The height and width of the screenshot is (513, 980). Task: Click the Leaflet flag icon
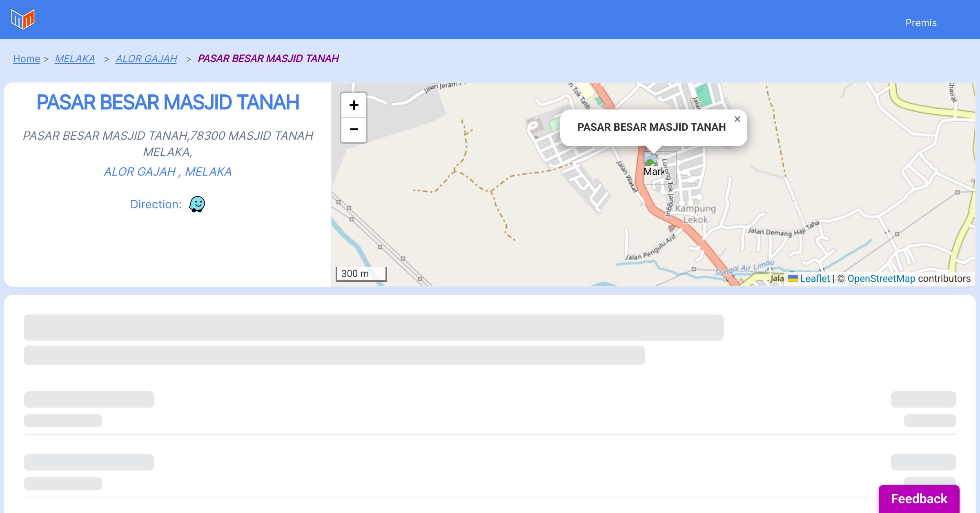(793, 279)
